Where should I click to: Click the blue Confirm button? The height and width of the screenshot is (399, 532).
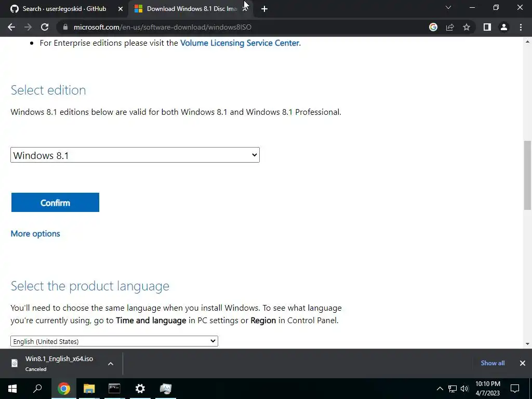click(x=55, y=203)
